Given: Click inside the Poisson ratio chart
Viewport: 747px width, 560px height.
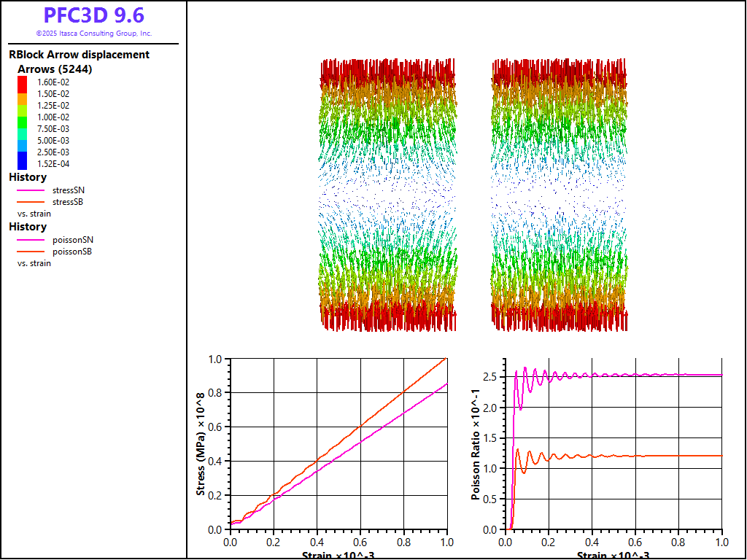Looking at the screenshot, I should pos(613,443).
